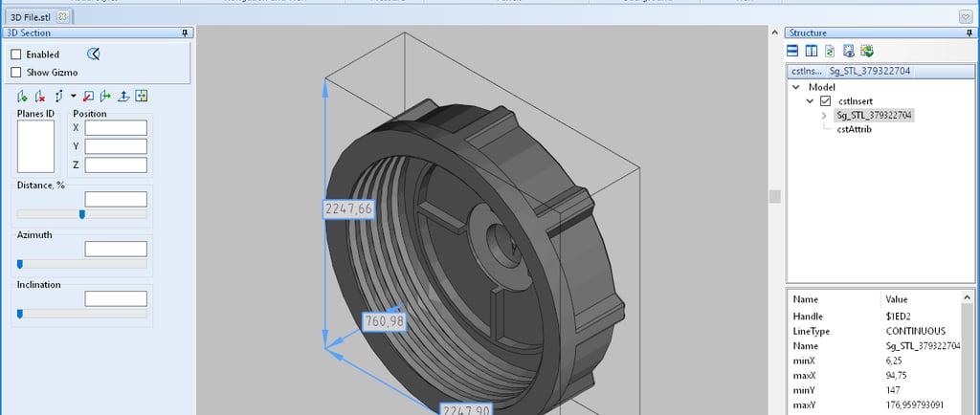Click the green arrow plane move icon

(x=105, y=97)
